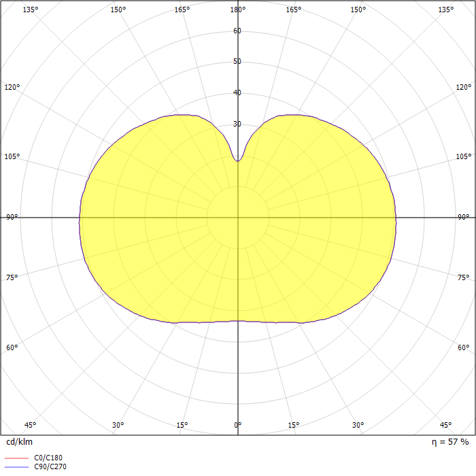Click the radial scale value 50

coord(237,61)
